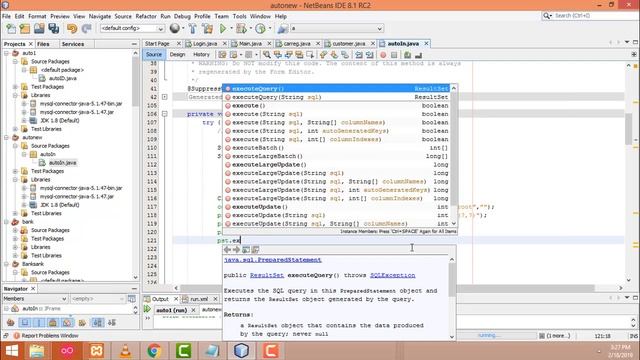
Task: Click the Redo arrow icon
Action: [86, 29]
